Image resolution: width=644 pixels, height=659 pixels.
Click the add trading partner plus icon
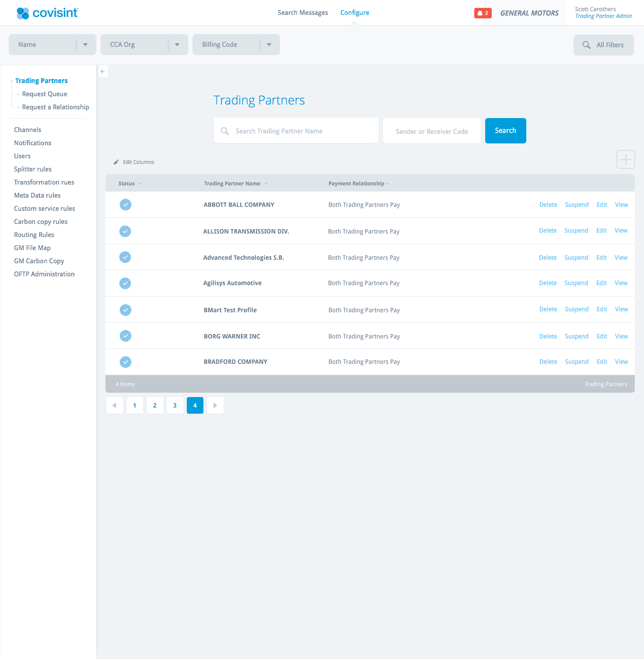tap(626, 160)
